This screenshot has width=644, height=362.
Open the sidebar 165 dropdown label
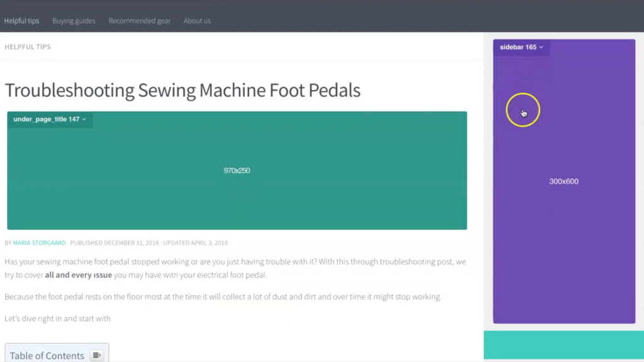click(x=521, y=47)
